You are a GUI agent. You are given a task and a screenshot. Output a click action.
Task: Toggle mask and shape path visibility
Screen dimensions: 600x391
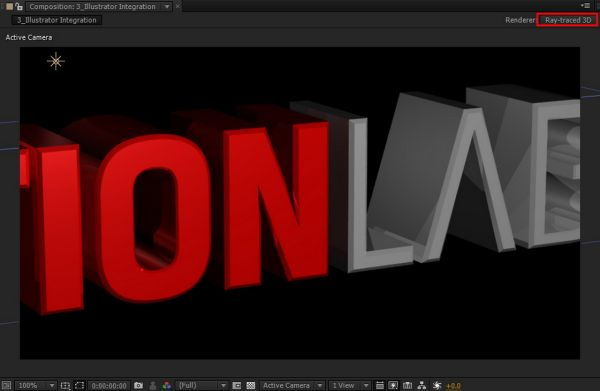(79, 385)
